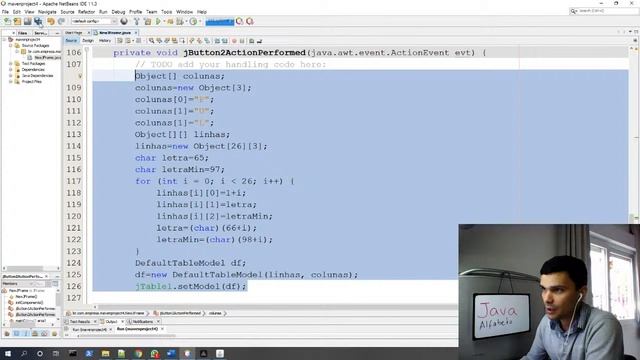Click the green Run Project icon
This screenshot has width=640, height=360.
(158, 21)
